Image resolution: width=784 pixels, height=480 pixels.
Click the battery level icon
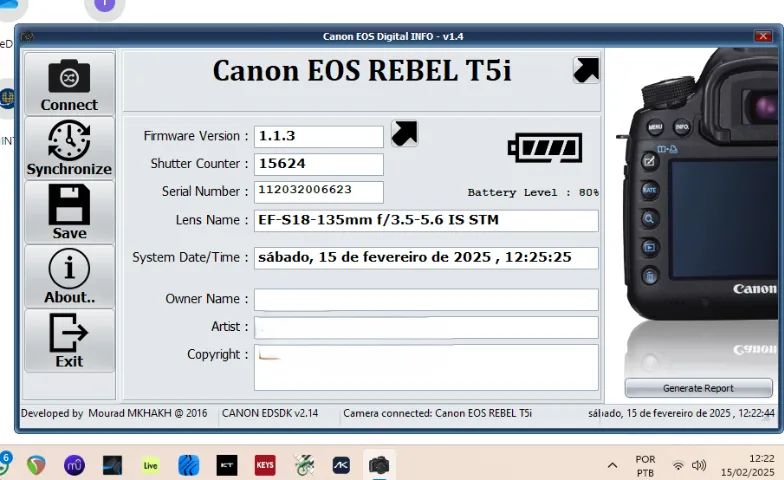pos(544,148)
